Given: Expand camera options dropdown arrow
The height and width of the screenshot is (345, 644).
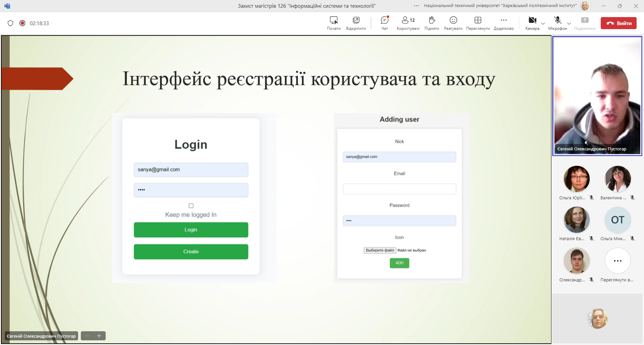Looking at the screenshot, I should point(543,23).
